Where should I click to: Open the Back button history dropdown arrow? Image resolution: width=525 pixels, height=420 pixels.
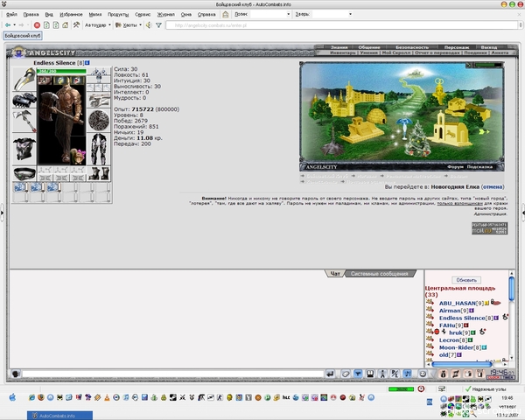pyautogui.click(x=14, y=25)
